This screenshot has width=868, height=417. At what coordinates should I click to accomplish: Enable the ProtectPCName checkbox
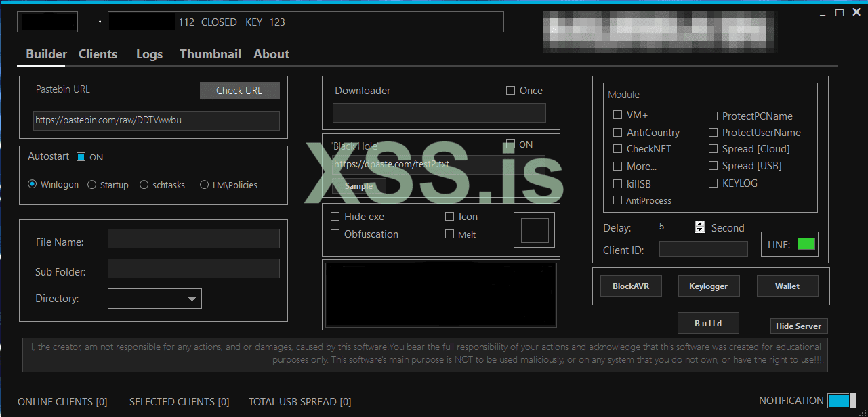click(714, 116)
